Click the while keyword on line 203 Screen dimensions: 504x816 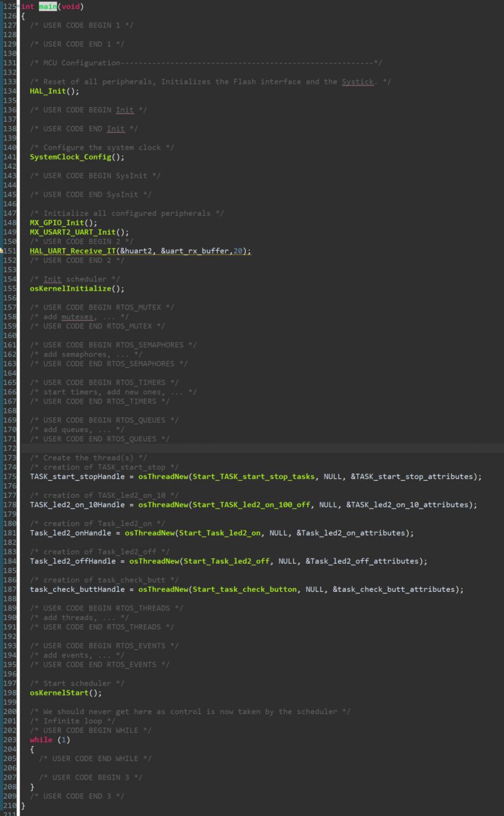point(41,740)
